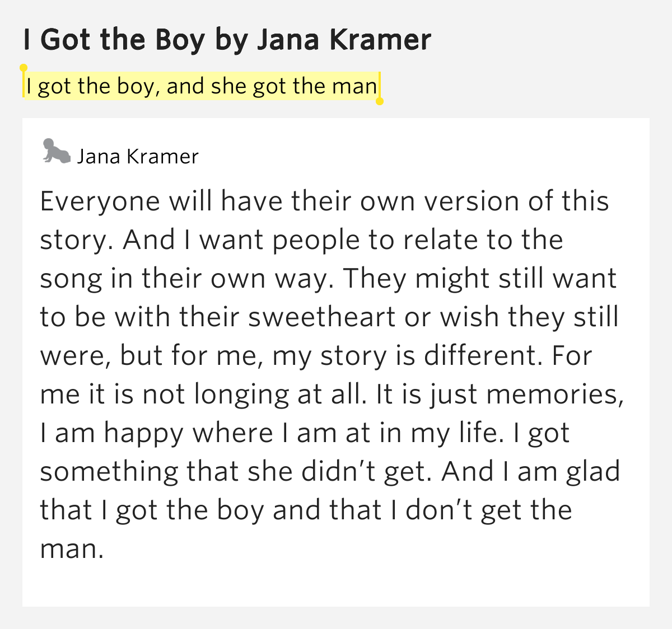This screenshot has width=672, height=629.
Task: Click the final word "man." in annotation
Action: (x=72, y=549)
